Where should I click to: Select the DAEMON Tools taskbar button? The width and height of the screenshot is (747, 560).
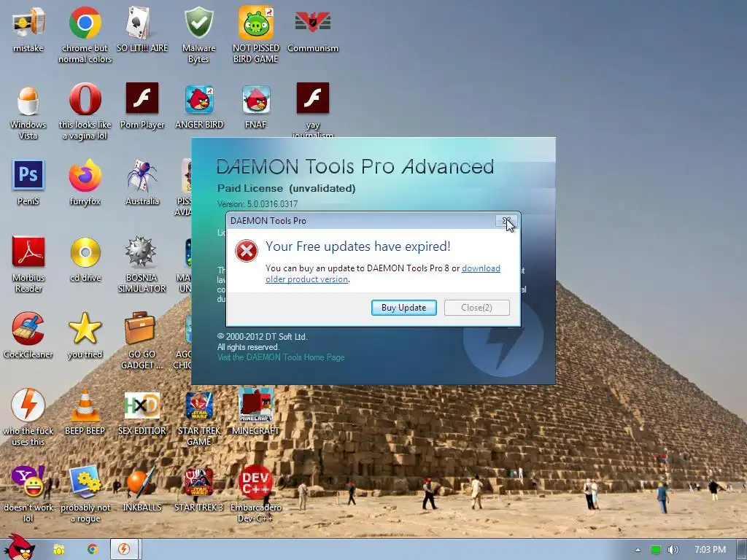(x=124, y=550)
